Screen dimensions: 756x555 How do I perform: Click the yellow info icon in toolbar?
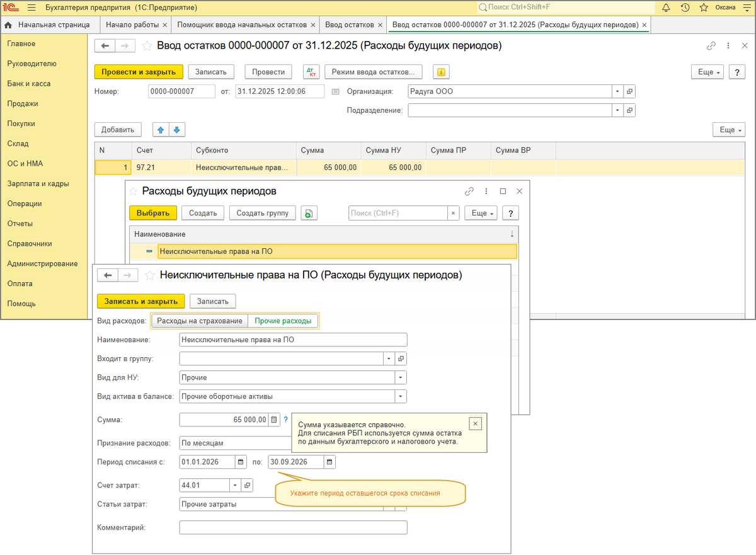(442, 72)
